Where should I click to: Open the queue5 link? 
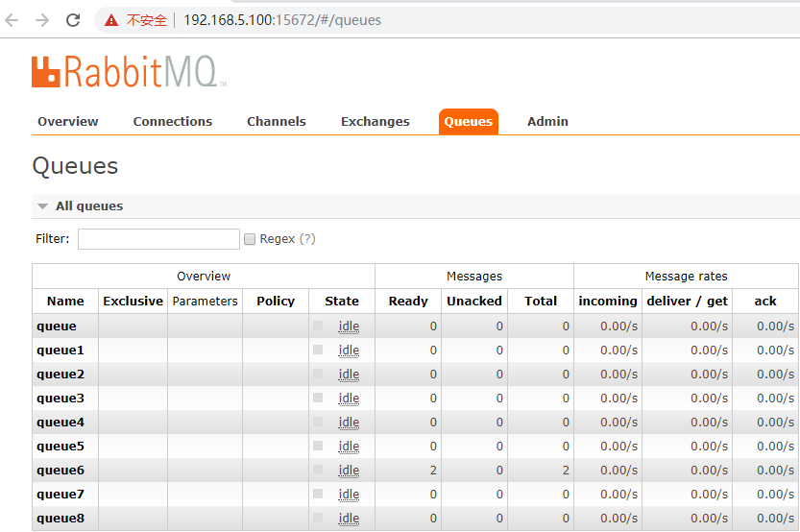pos(61,447)
